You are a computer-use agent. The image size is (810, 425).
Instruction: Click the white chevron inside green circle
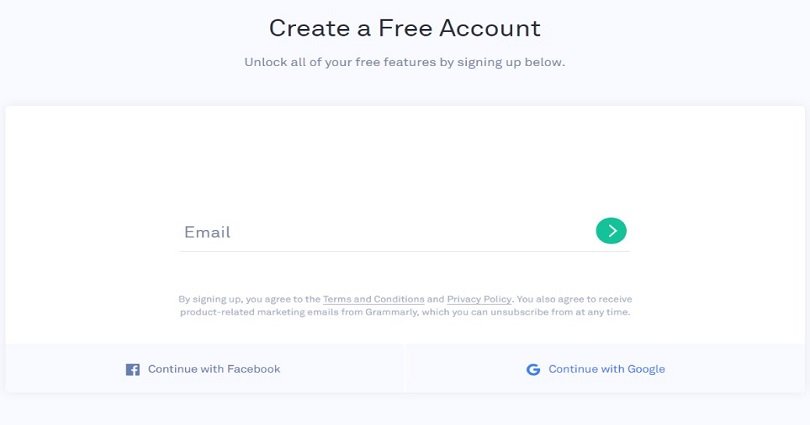(612, 230)
